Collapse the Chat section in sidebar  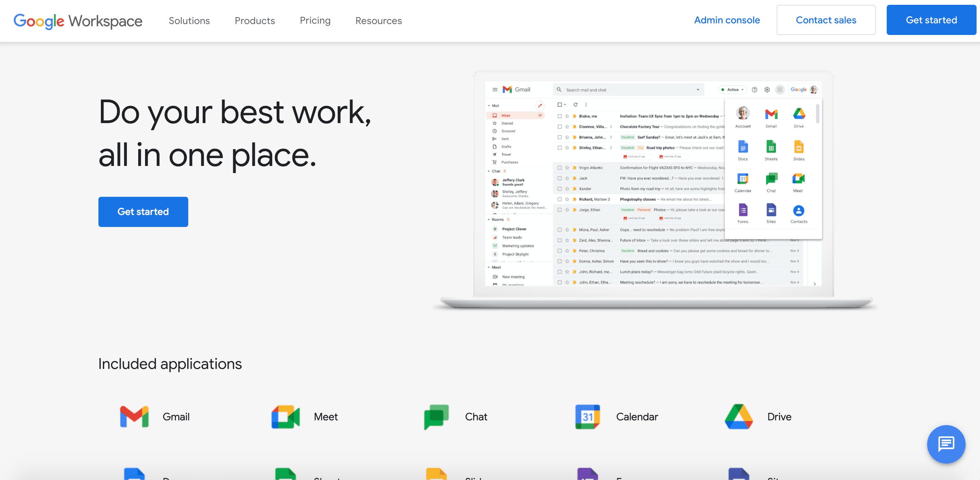(x=489, y=171)
